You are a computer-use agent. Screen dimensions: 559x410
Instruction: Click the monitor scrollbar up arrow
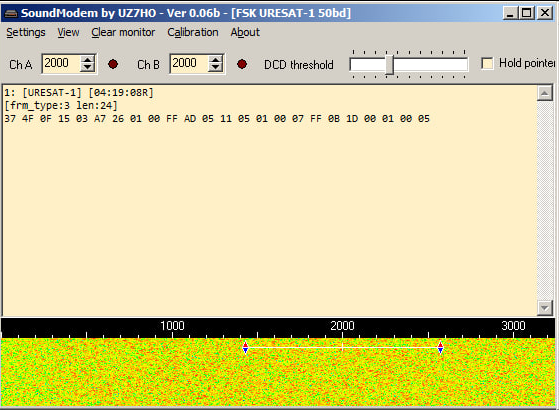point(544,93)
